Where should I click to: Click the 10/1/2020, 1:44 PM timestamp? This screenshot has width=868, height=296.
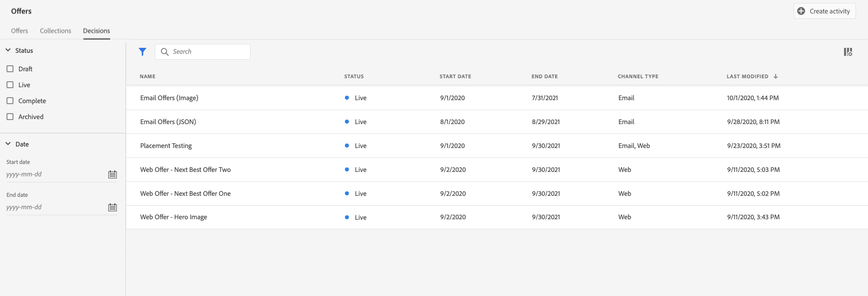point(753,98)
